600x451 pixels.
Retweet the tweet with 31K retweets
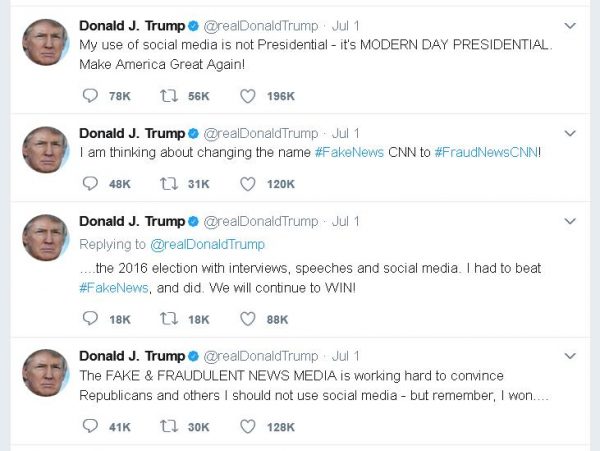pos(169,183)
